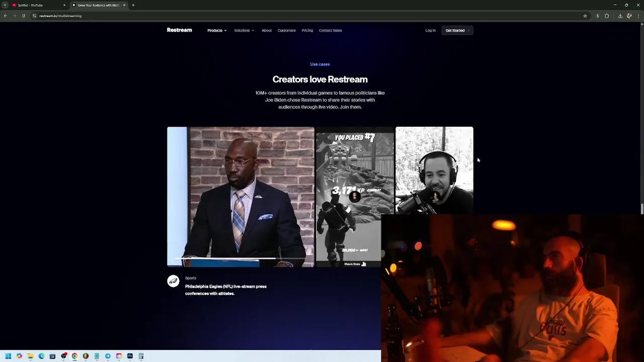
Task: Open the Windows Start menu
Action: pos(8,356)
